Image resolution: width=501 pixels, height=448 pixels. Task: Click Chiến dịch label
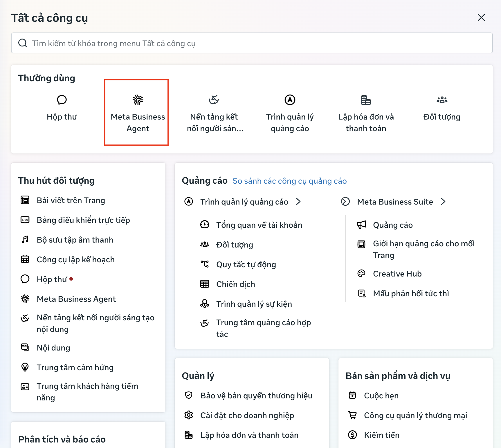[236, 284]
